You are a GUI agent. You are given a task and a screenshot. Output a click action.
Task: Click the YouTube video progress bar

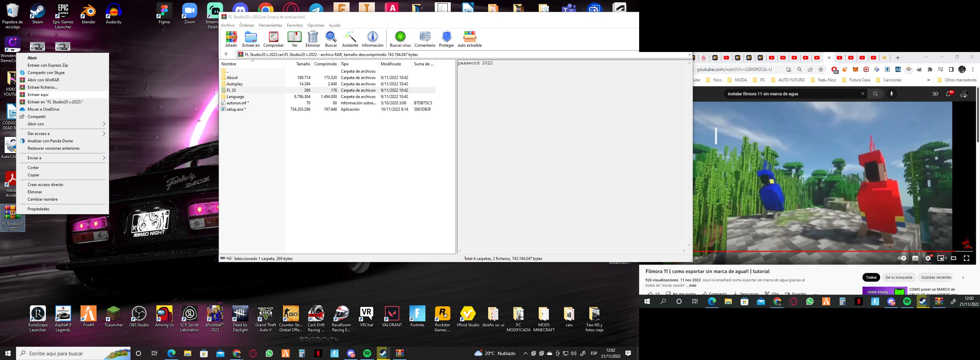coord(818,251)
